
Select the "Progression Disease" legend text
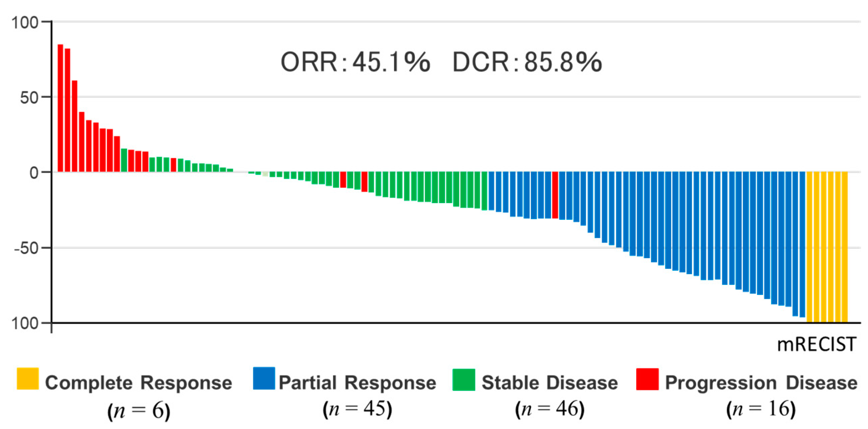point(761,383)
